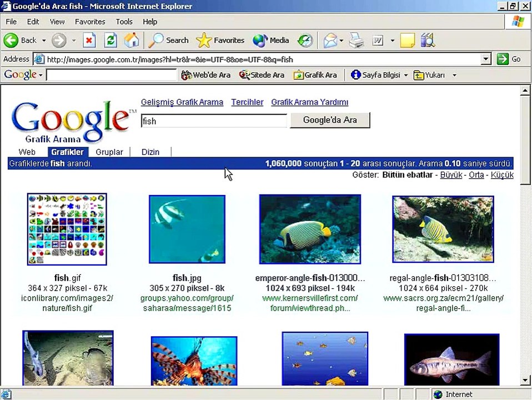
Task: Click the Google'da Ara button
Action: coord(330,120)
